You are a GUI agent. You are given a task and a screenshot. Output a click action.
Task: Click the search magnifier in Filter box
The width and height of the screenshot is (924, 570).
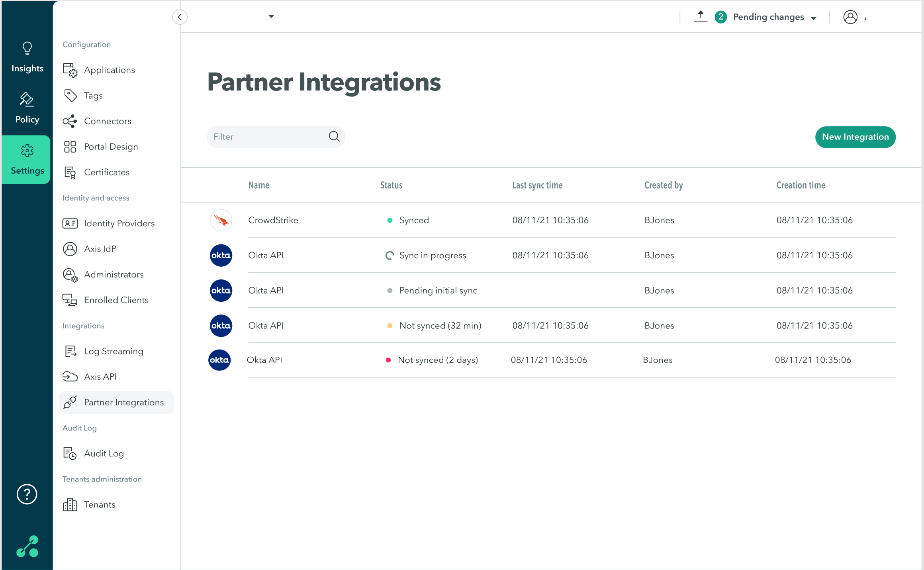click(334, 137)
